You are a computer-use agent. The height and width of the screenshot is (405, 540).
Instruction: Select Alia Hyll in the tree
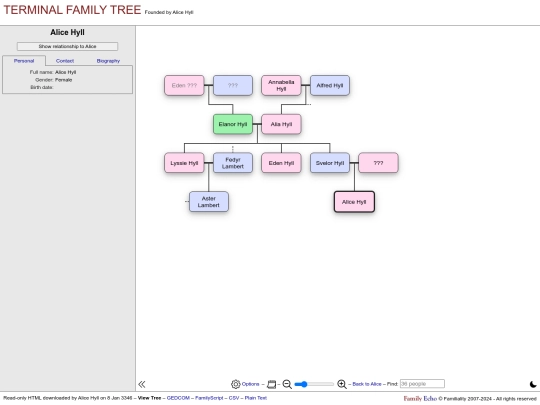(x=281, y=124)
